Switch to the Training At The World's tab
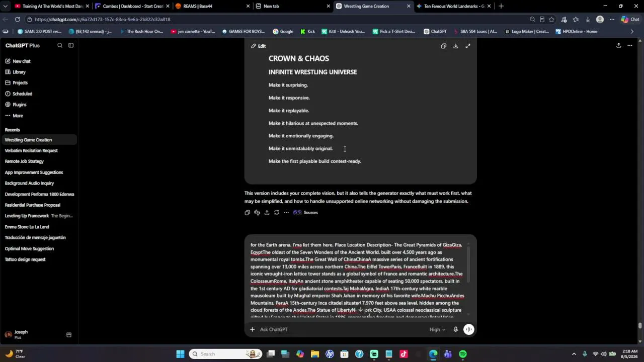The image size is (644, 362). (49, 6)
